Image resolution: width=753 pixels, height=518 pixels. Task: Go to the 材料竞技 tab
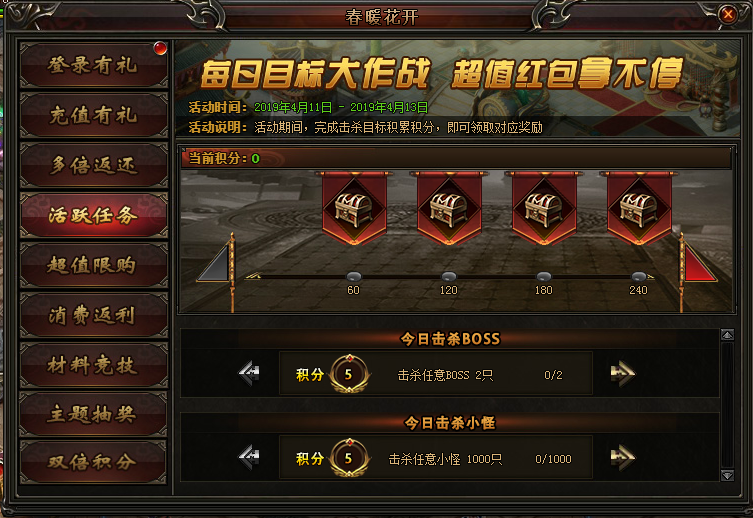click(x=94, y=365)
